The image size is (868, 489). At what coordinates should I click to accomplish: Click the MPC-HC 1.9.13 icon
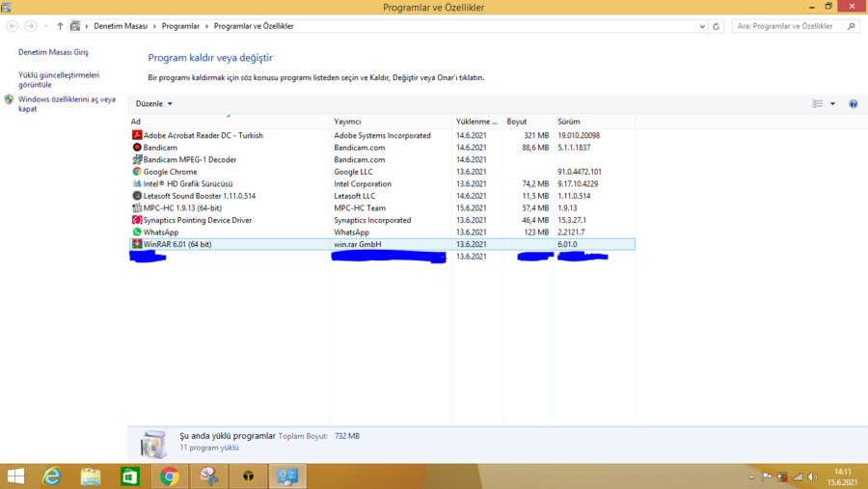137,207
